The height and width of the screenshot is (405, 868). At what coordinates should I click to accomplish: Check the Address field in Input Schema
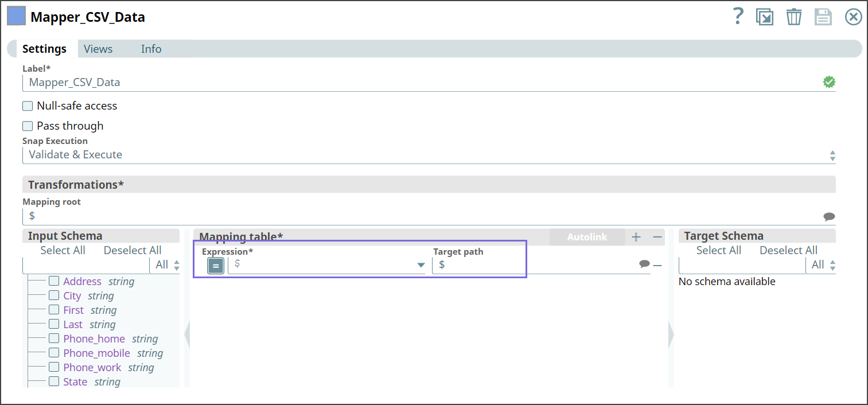click(x=54, y=281)
